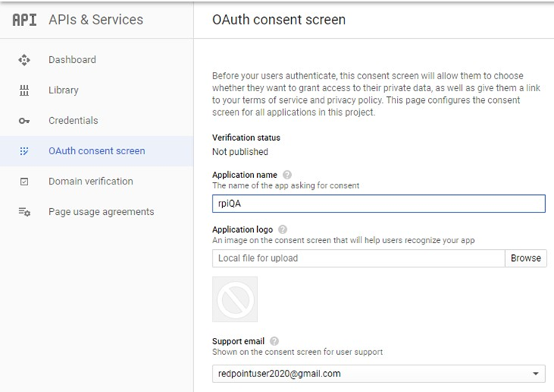Click the OAuth consent screen sidebar icon

tap(24, 151)
